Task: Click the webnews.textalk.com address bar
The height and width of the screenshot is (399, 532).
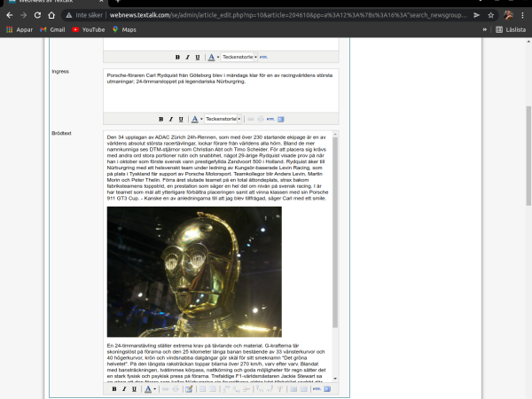Action: pyautogui.click(x=288, y=15)
